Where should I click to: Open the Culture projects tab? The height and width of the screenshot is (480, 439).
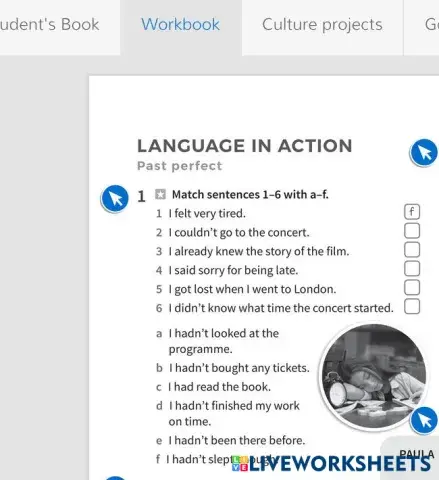[x=322, y=25]
